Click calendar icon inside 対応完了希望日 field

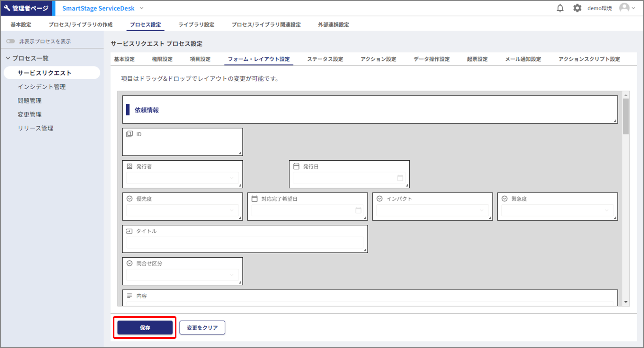[358, 210]
